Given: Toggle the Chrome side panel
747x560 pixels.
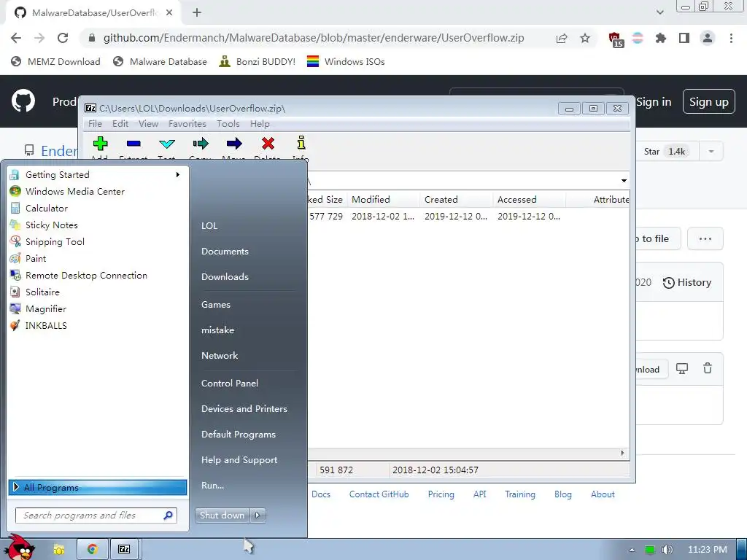Looking at the screenshot, I should (x=684, y=38).
